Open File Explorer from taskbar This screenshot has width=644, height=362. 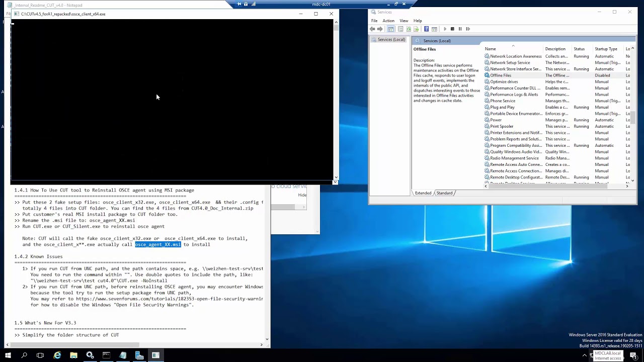(73, 355)
